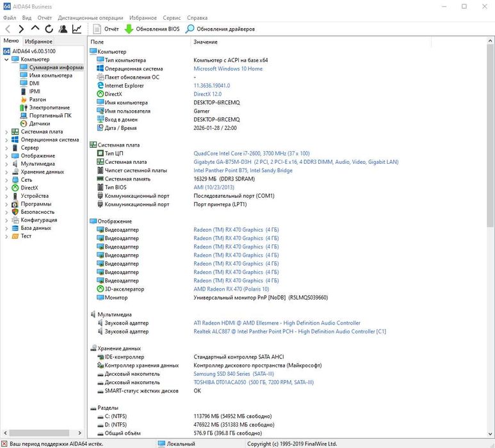Expand the Системная плата tree node
495x448 pixels.
[6, 132]
